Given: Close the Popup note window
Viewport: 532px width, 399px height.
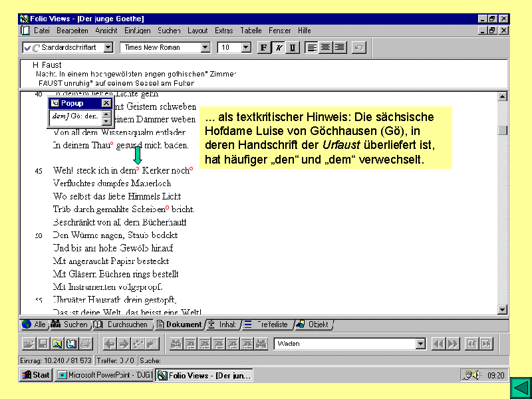Looking at the screenshot, I should click(x=106, y=104).
